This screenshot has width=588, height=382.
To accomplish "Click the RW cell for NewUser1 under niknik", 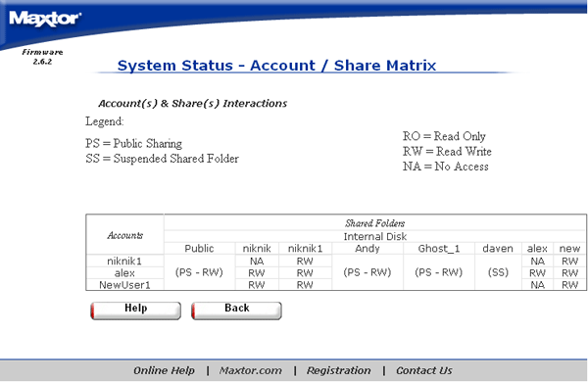I will click(x=257, y=285).
